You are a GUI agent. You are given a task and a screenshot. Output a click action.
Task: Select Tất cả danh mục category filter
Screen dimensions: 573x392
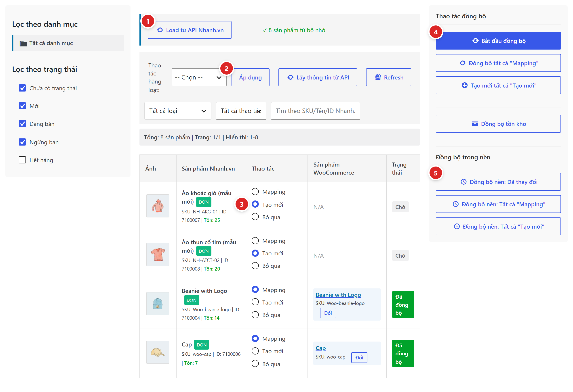[68, 43]
